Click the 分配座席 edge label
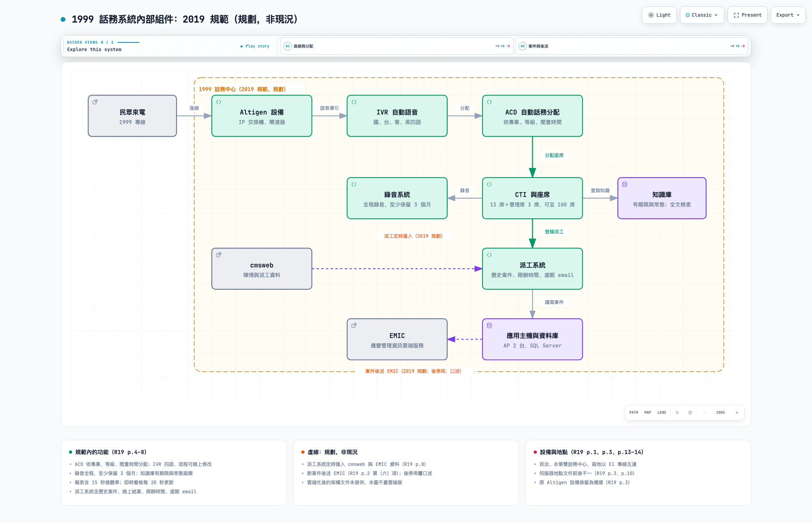Screen dimensions: 812x523 point(554,155)
